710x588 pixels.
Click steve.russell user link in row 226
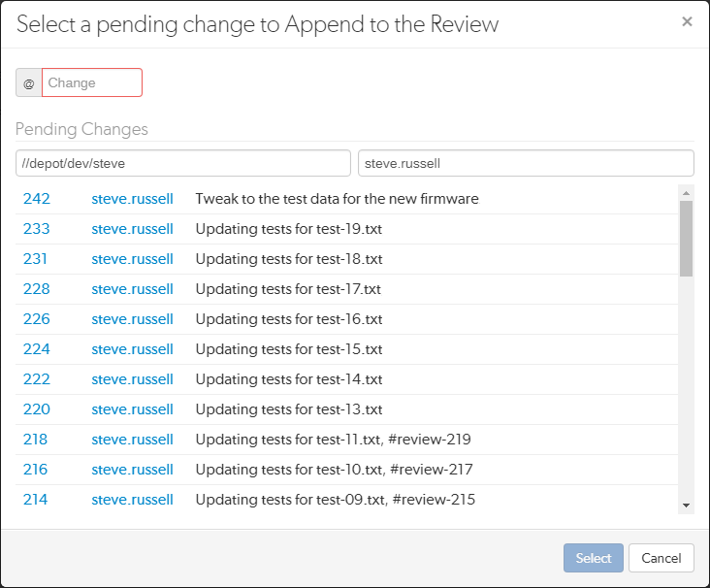(x=132, y=319)
